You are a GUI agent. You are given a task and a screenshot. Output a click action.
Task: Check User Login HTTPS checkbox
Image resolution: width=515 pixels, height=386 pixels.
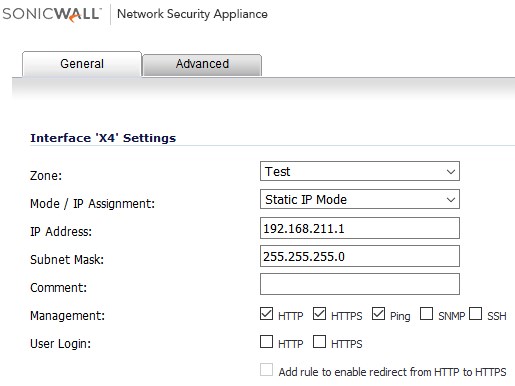pyautogui.click(x=319, y=342)
